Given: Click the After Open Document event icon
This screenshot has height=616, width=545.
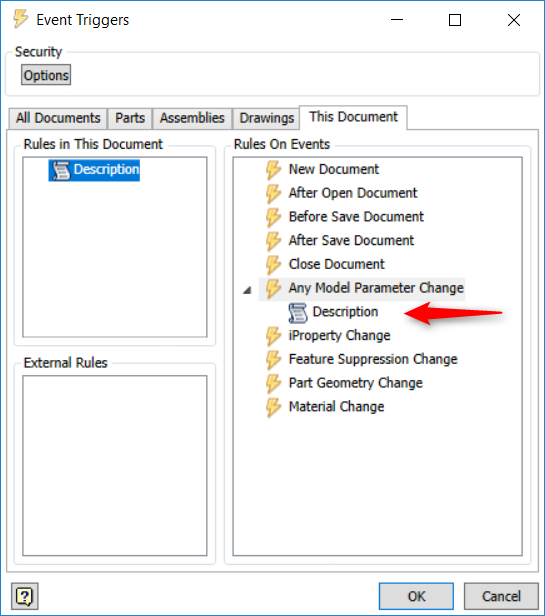Looking at the screenshot, I should click(x=273, y=193).
